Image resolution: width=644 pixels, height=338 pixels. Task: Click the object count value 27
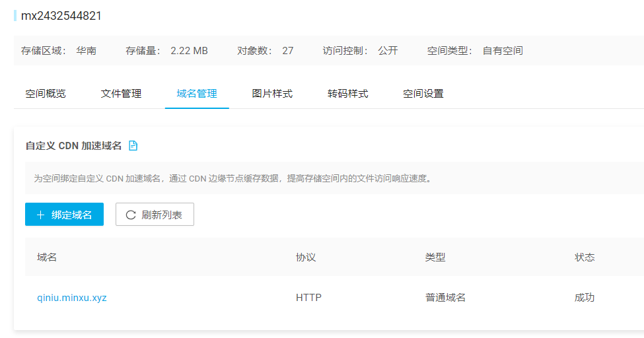pos(288,51)
